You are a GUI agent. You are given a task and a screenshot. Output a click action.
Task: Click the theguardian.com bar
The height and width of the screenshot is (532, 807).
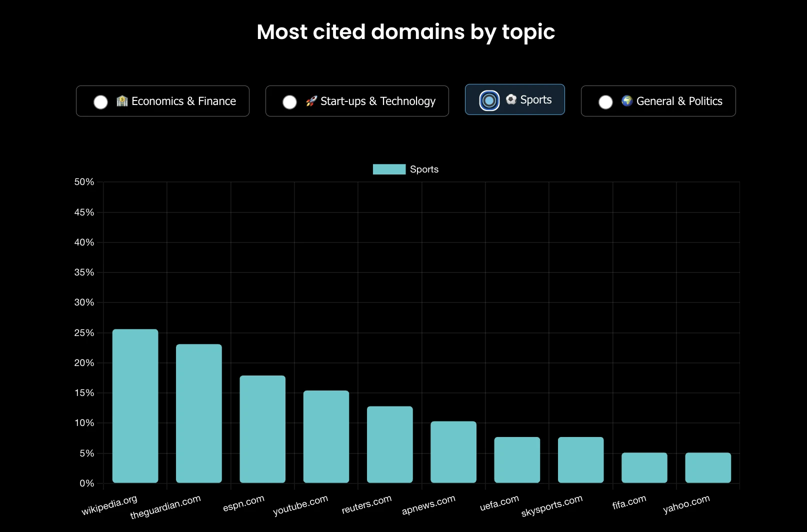pos(199,413)
